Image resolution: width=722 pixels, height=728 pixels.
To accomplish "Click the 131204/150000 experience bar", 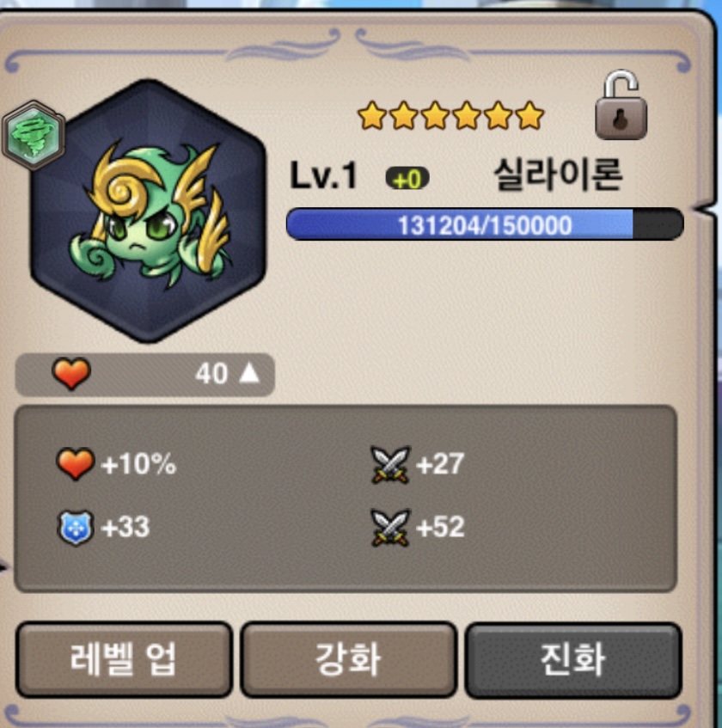I will click(485, 224).
